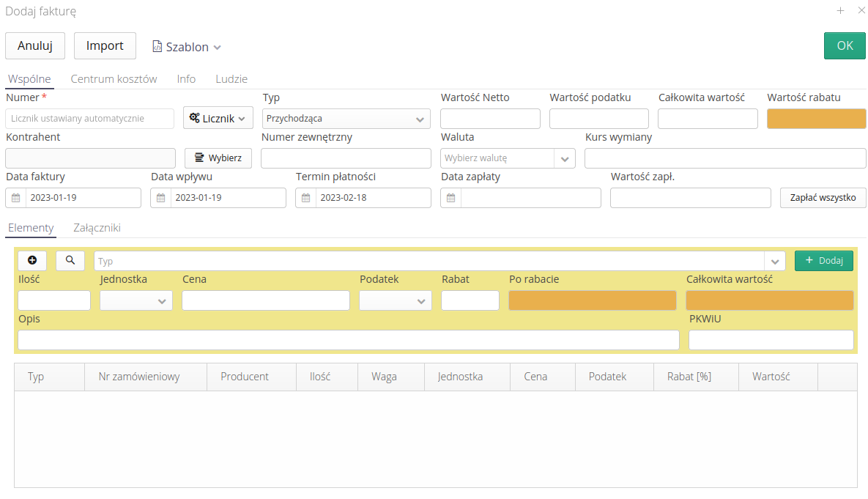
Task: Click the magnifier search icon button
Action: [x=70, y=260]
